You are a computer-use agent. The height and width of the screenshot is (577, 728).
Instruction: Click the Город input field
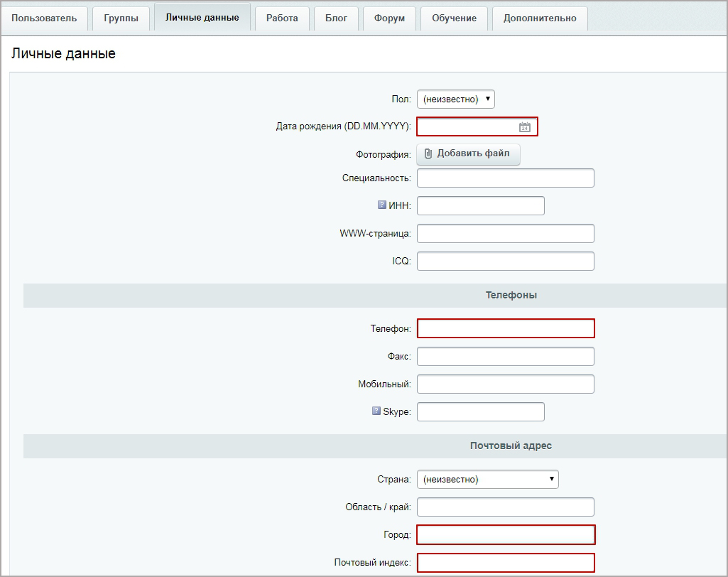(x=505, y=535)
